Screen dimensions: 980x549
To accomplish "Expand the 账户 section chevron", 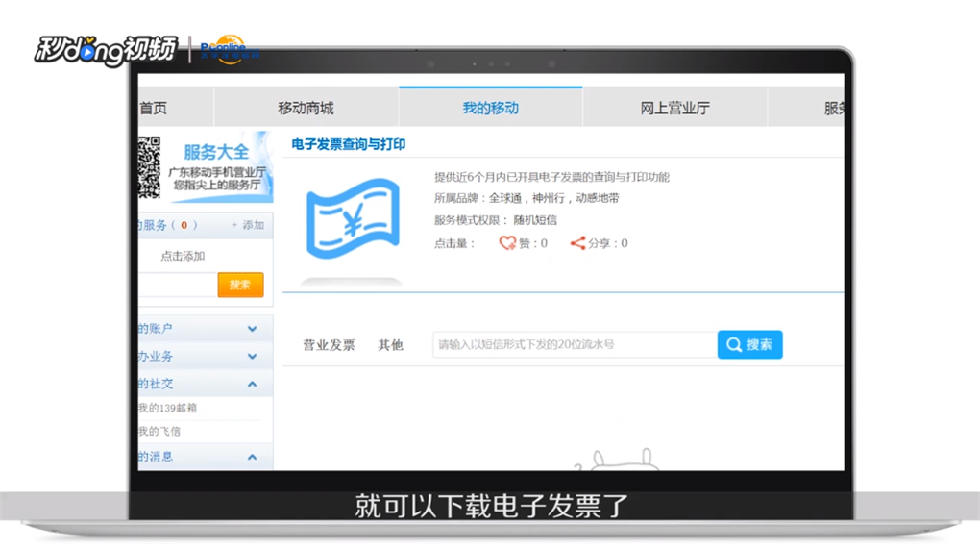I will 252,328.
